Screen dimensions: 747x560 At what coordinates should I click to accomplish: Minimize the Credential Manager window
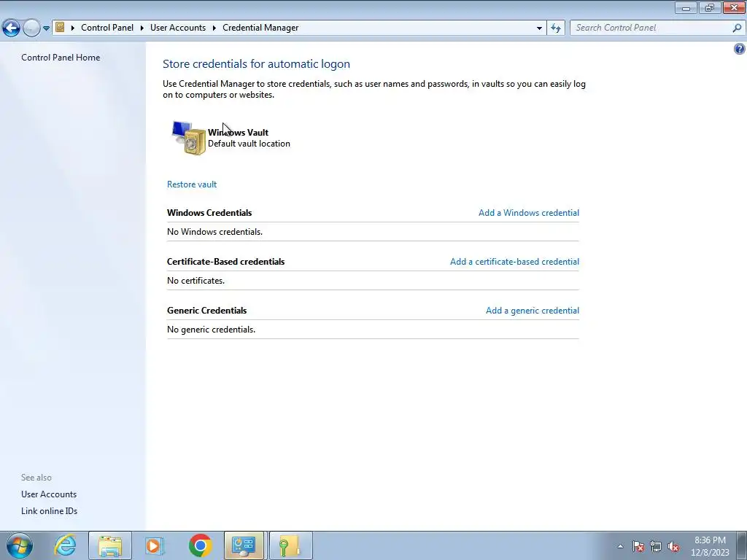[686, 7]
